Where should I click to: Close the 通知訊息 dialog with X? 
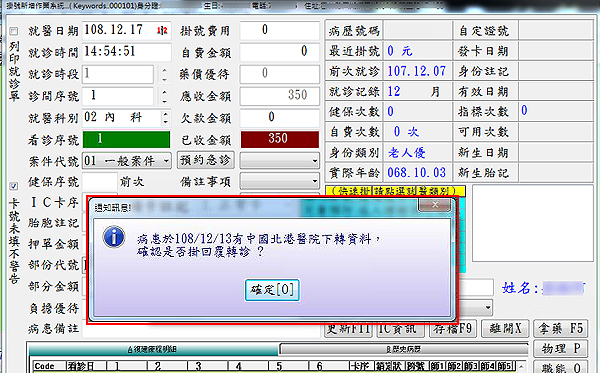(x=435, y=205)
